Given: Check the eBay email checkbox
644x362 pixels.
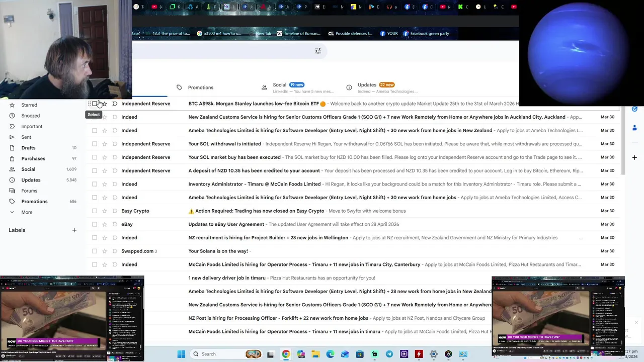Looking at the screenshot, I should 95,224.
